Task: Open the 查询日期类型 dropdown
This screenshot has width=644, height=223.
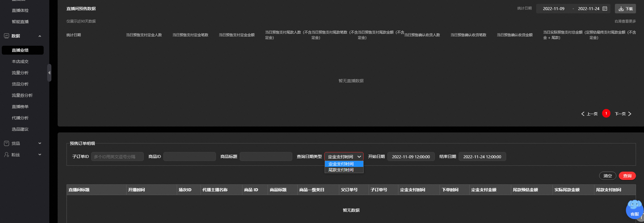Action: [x=344, y=156]
